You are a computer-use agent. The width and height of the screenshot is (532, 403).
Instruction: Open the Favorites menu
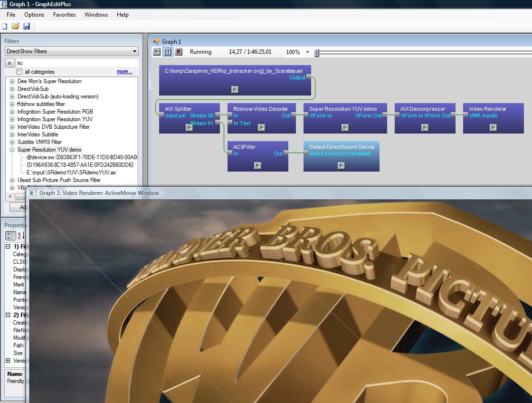click(64, 15)
